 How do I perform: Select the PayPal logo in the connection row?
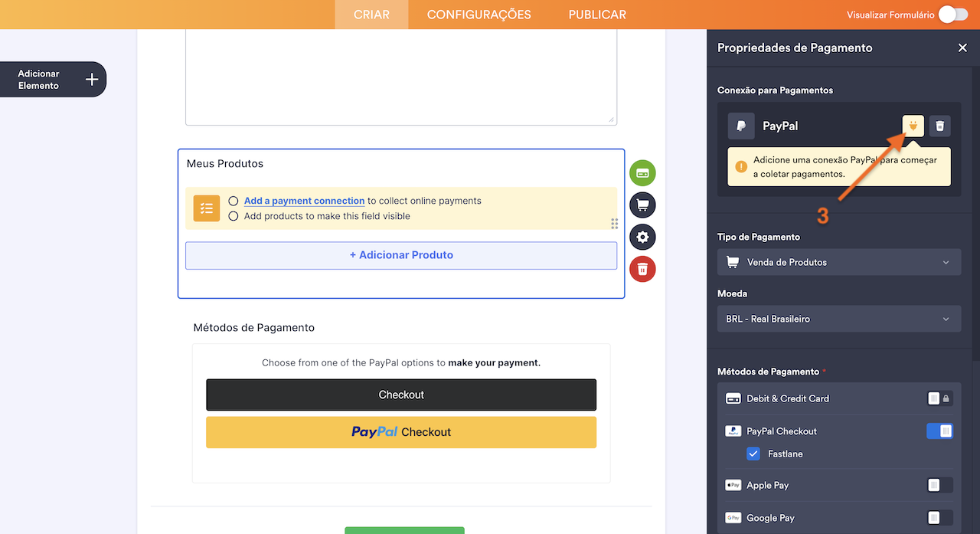[x=740, y=125]
